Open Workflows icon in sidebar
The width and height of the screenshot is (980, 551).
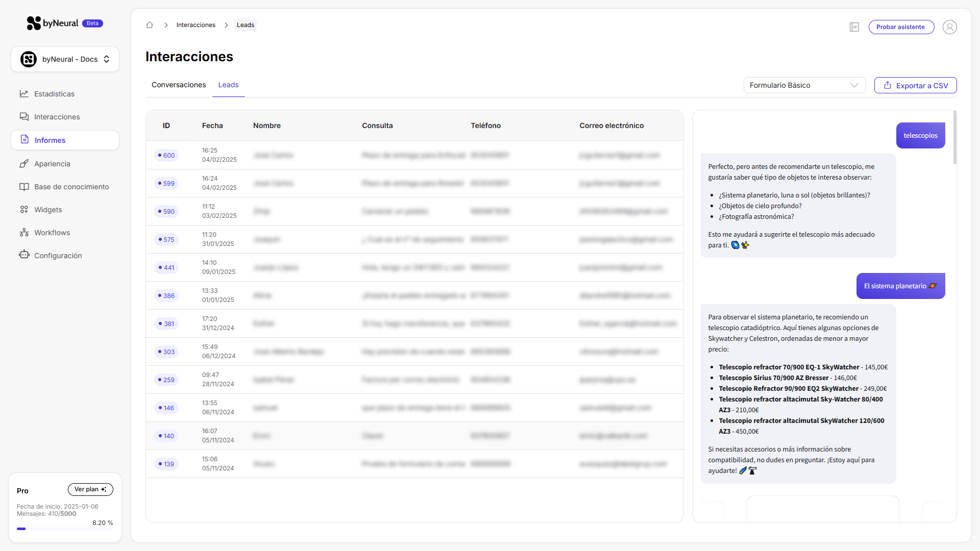point(24,233)
